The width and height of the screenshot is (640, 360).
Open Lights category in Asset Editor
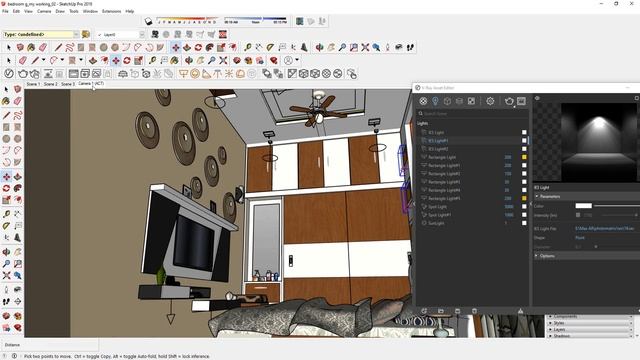tap(435, 101)
